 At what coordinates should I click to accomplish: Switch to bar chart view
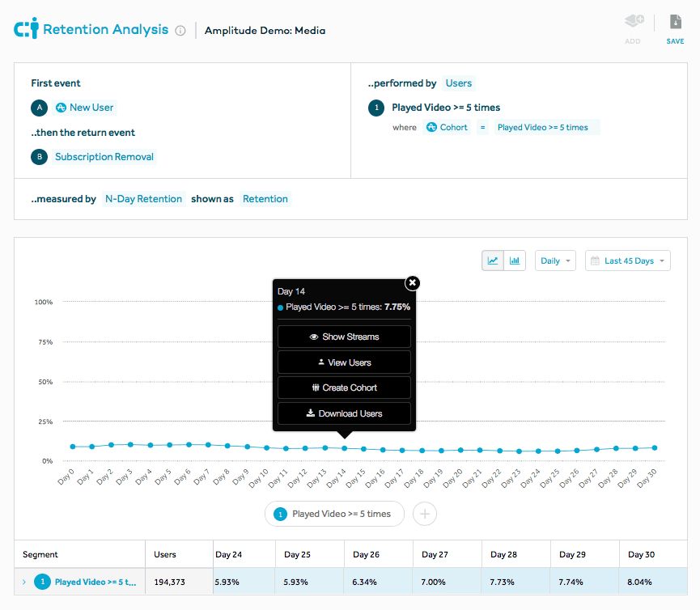[x=512, y=261]
